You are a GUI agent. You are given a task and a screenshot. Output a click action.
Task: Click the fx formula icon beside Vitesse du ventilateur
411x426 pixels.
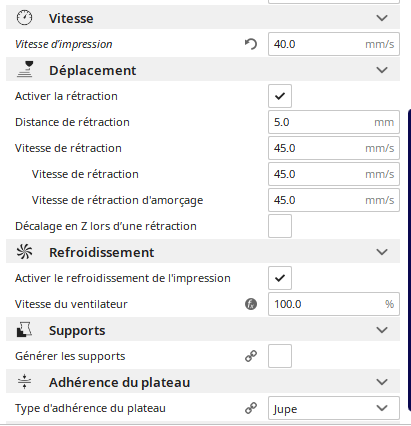pyautogui.click(x=251, y=304)
